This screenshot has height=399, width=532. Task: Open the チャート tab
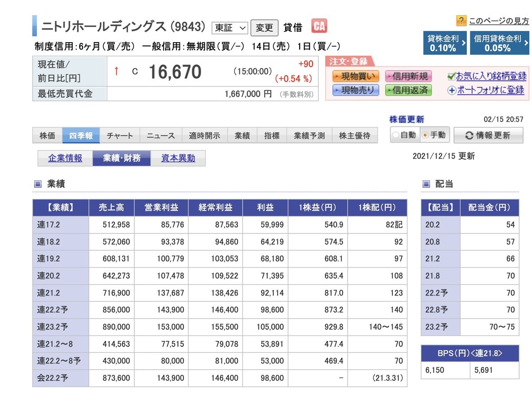pyautogui.click(x=120, y=136)
